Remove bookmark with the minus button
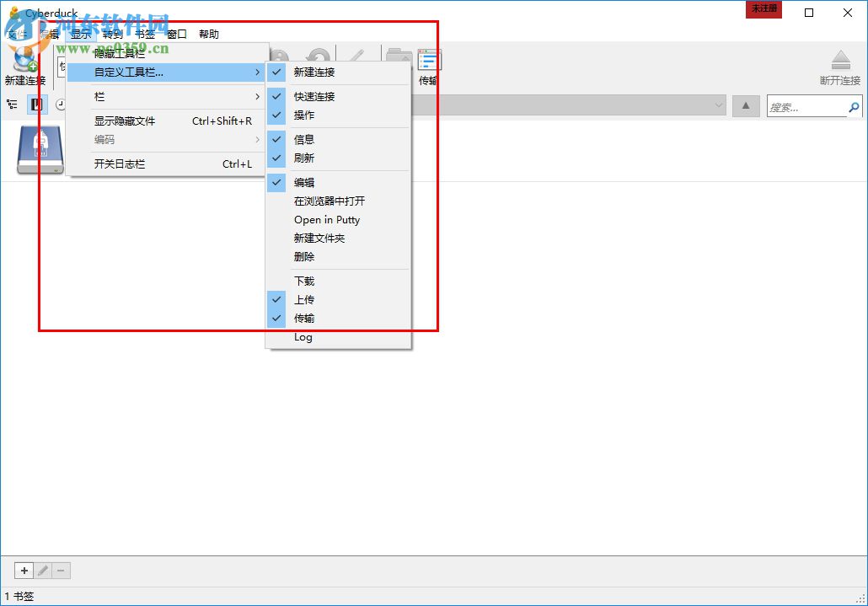The image size is (868, 606). pos(61,571)
